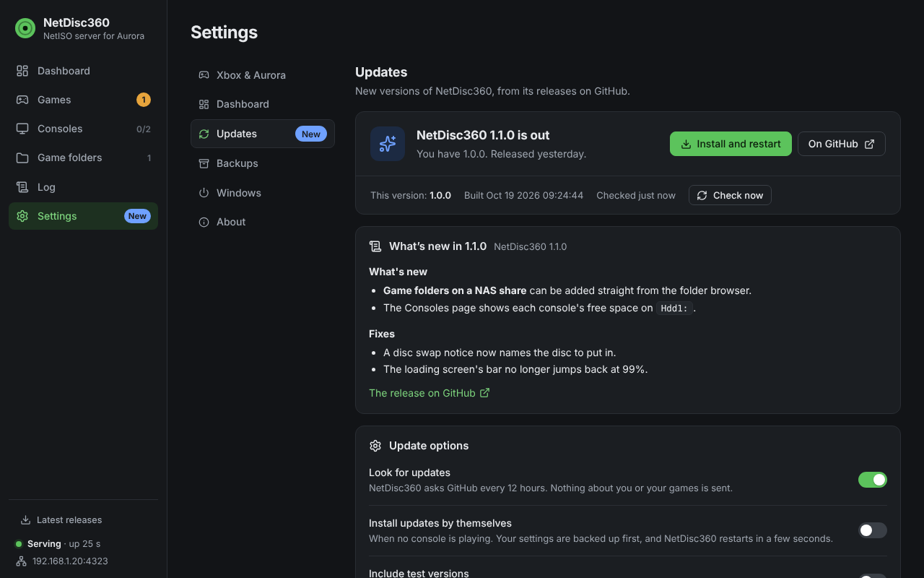
Task: Click the network icon beside 192.168.1.20:4323
Action: pos(21,561)
